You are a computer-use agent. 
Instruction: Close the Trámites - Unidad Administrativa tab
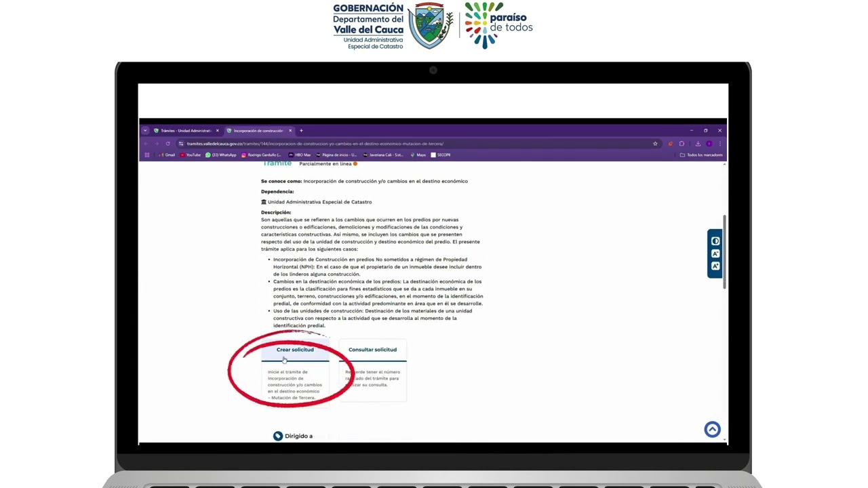217,131
